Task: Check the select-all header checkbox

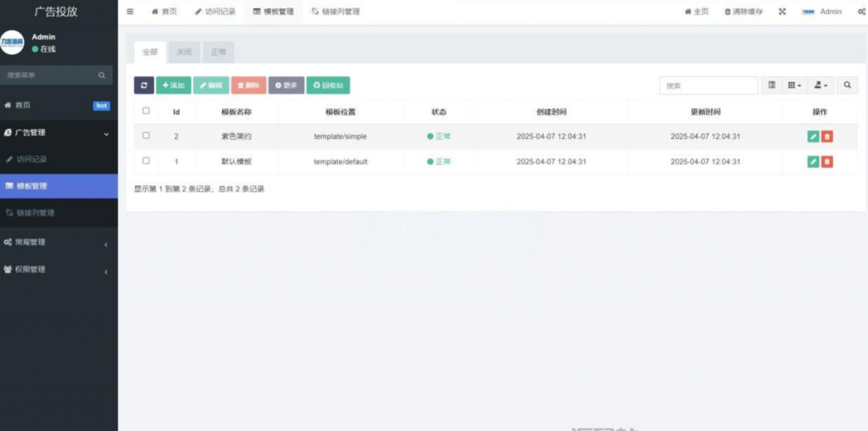Action: point(146,111)
